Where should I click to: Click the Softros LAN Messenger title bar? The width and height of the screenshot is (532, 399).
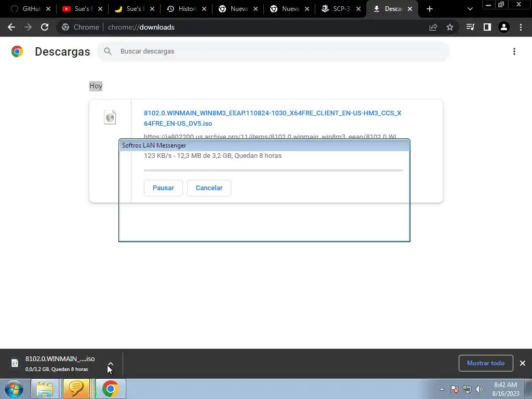pos(264,145)
